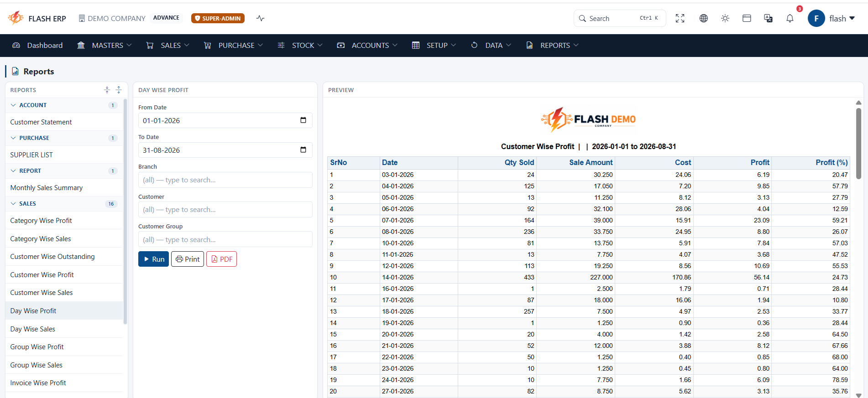Screen dimensions: 868x398
Task: Click the user avatar F icon
Action: [816, 18]
